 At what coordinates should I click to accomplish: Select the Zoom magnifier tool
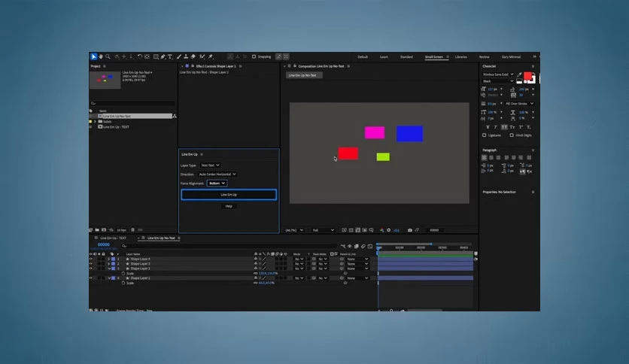[108, 56]
